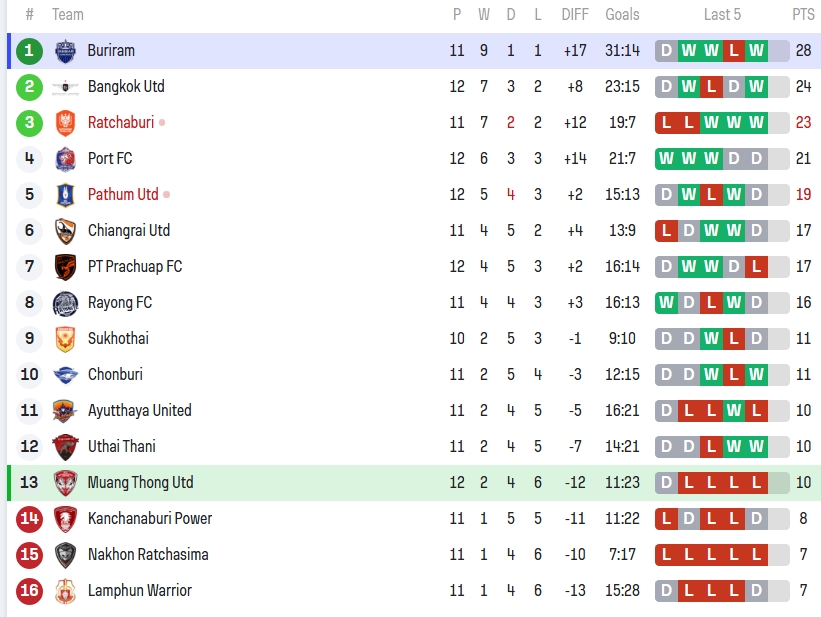Select the Chonburi team name
The width and height of the screenshot is (821, 617).
[115, 375]
